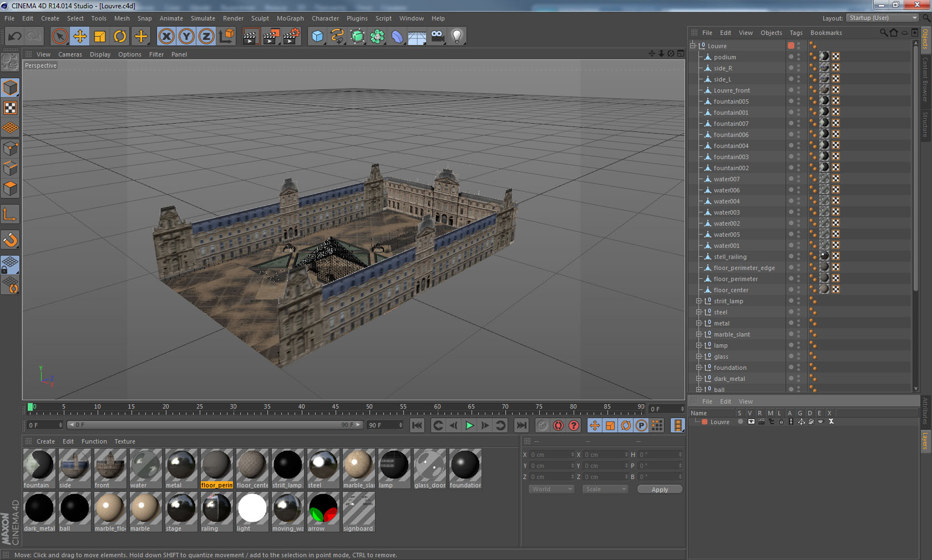Open Render Settings icon

pyautogui.click(x=291, y=37)
